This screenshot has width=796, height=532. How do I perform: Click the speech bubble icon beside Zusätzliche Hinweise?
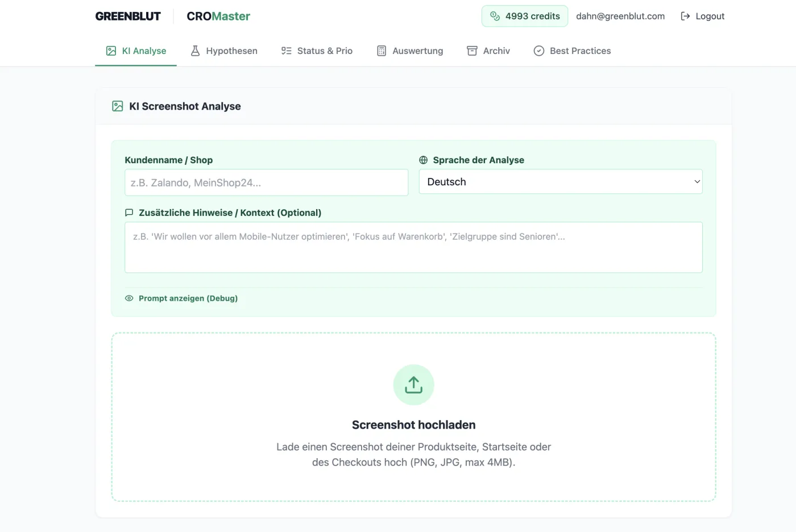coord(129,213)
